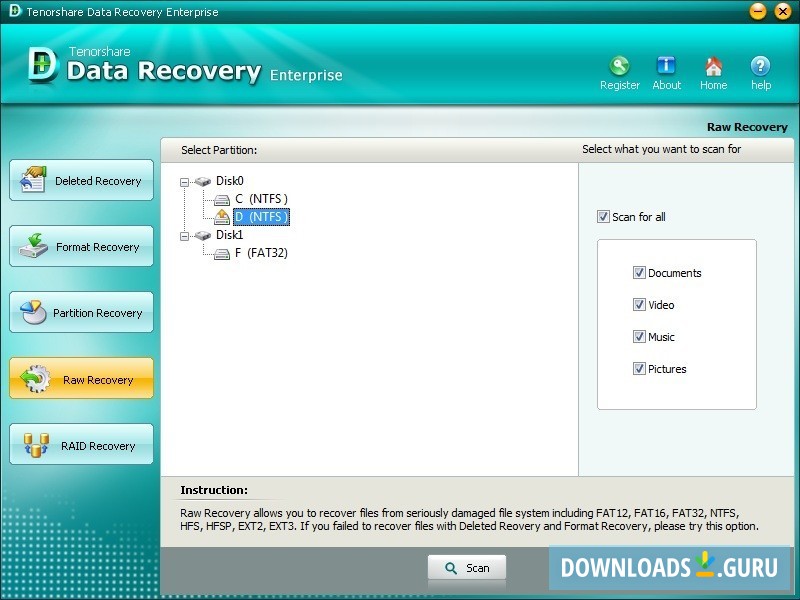Uncheck the Video checkbox
This screenshot has width=800, height=600.
click(x=639, y=305)
